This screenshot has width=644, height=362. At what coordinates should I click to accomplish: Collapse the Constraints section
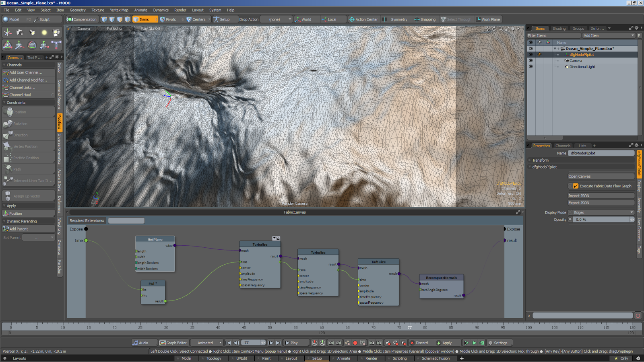point(4,103)
